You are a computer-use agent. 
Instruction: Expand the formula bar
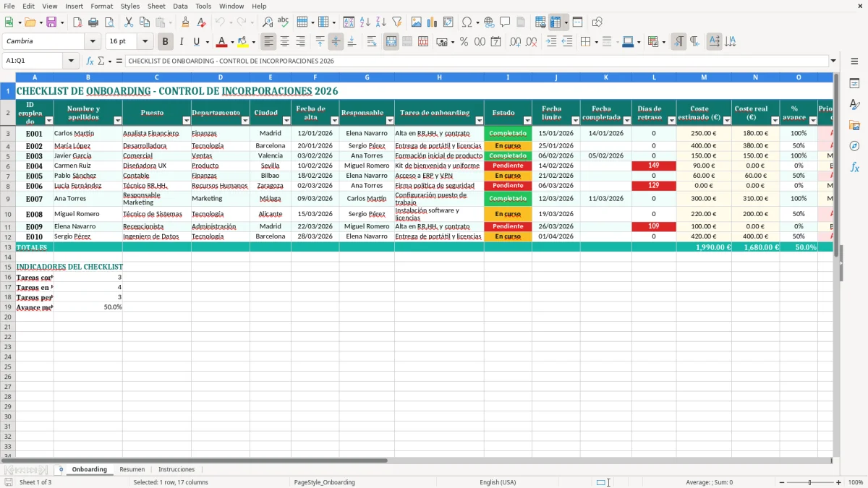[833, 61]
